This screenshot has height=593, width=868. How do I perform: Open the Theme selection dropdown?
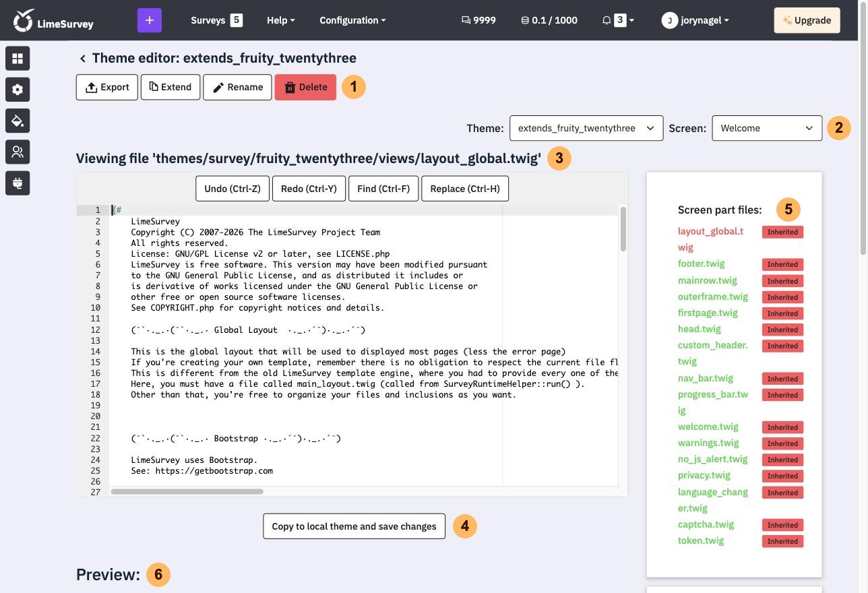(x=586, y=128)
